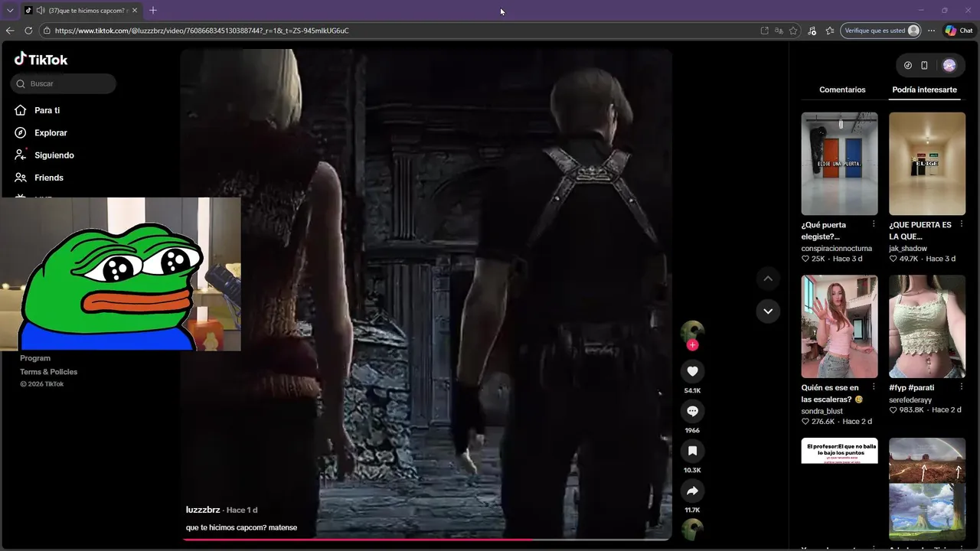The width and height of the screenshot is (980, 551).
Task: Open the Copilot Chat button
Action: pos(959,31)
